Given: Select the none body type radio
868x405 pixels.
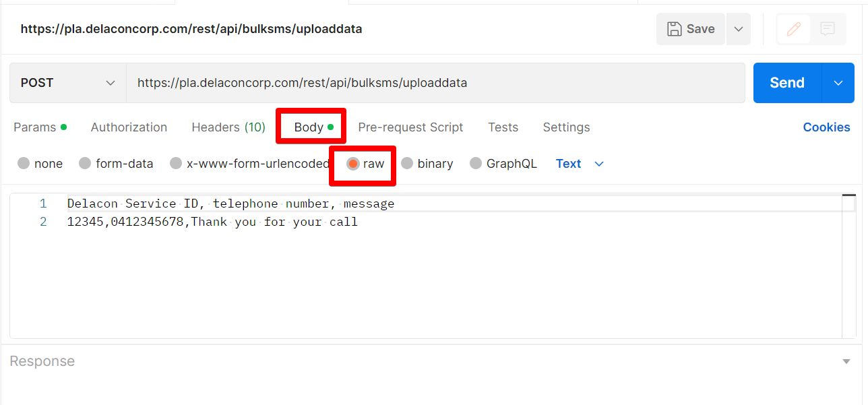Looking at the screenshot, I should click(24, 163).
